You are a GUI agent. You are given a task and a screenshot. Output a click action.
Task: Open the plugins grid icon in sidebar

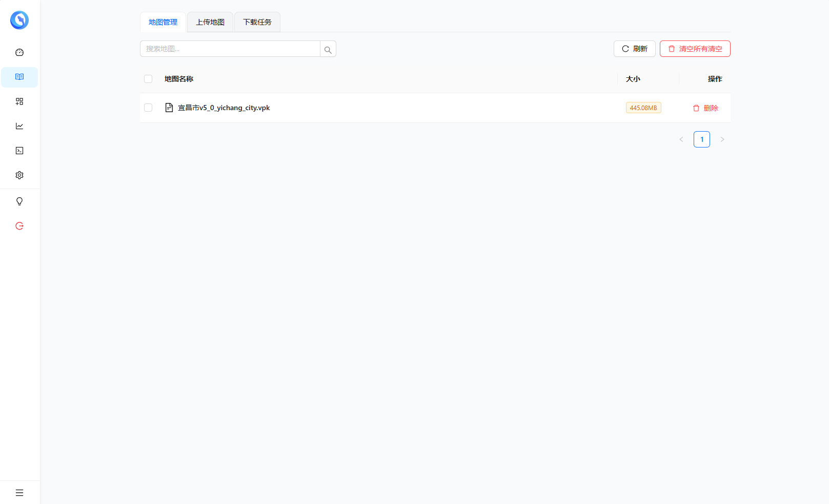point(19,101)
